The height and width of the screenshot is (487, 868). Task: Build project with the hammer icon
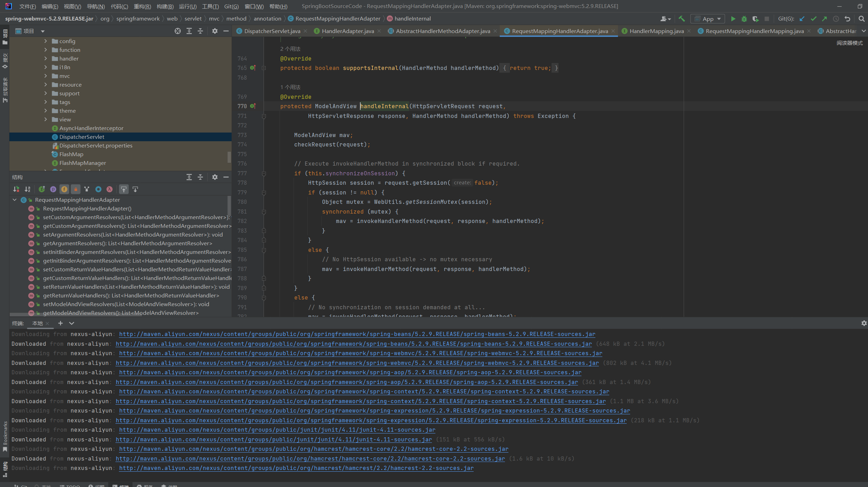click(682, 19)
